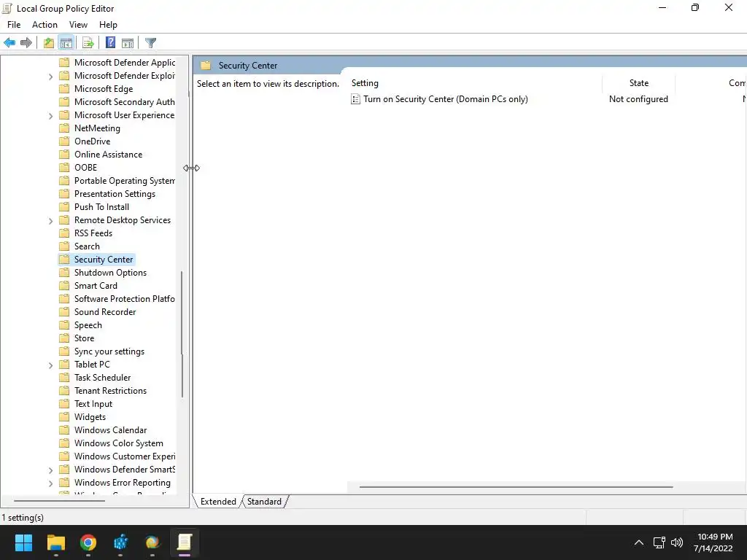
Task: Click the Search folder icon in the tree
Action: [x=64, y=246]
